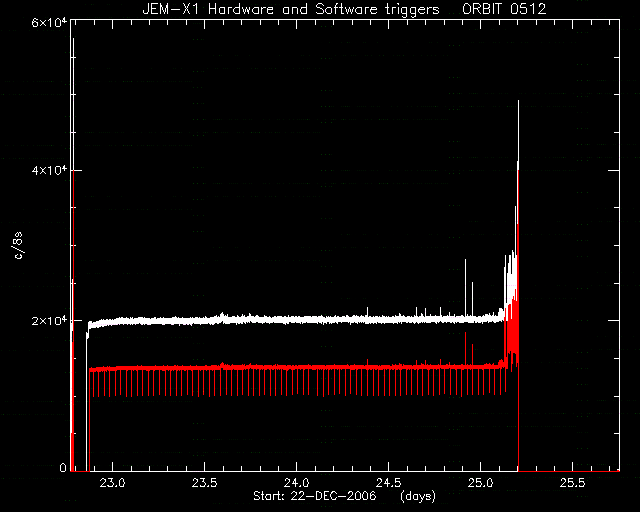Click the 23.5 x-axis tick label
The height and width of the screenshot is (512, 640).
pyautogui.click(x=204, y=483)
